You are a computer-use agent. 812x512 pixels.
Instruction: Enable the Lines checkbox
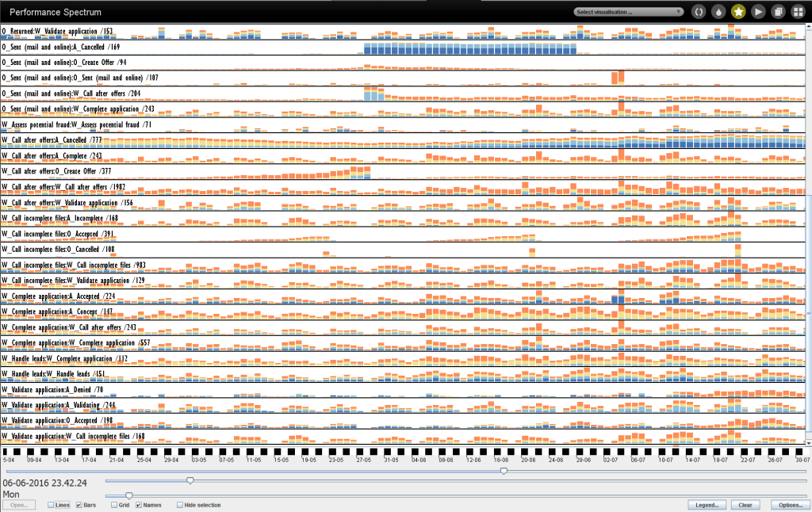tap(52, 505)
